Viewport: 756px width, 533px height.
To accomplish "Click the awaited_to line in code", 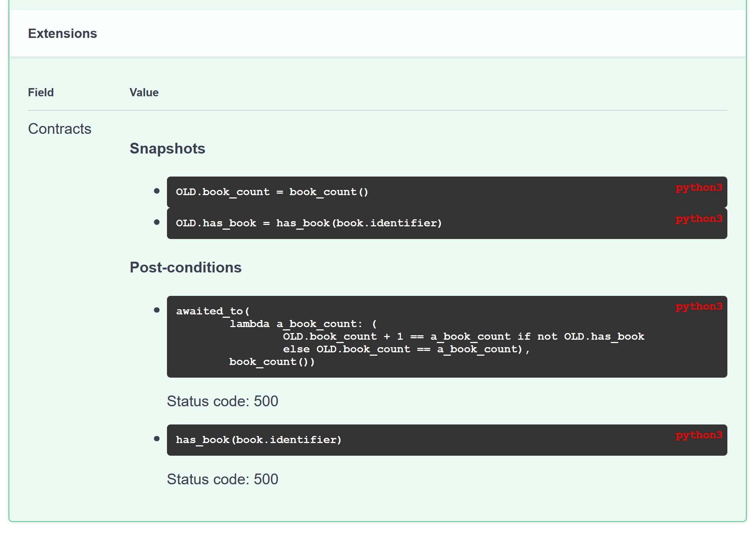I will 213,311.
